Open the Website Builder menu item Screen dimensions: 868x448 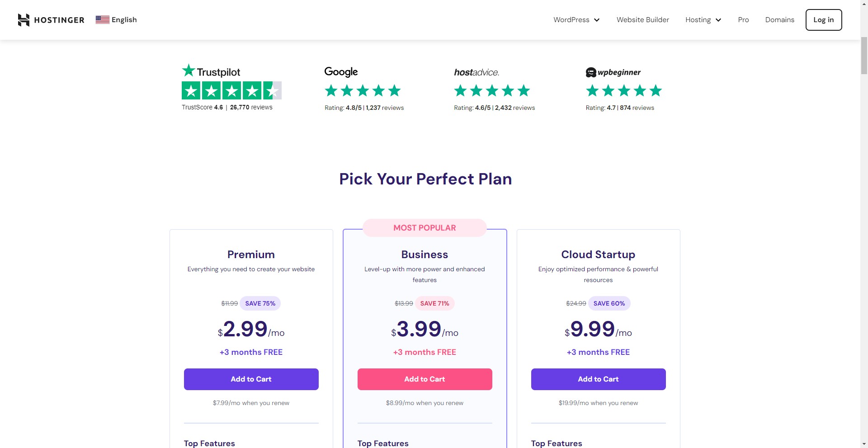tap(642, 20)
